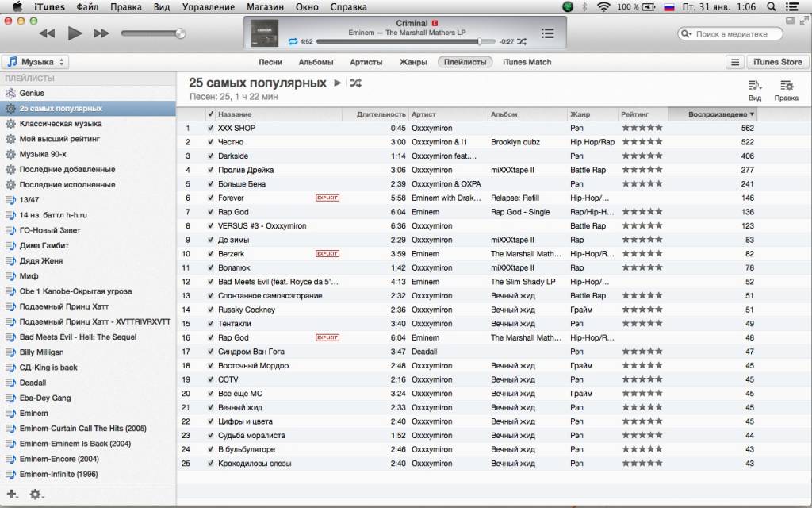Uncheck the Forever song checkbox
This screenshot has width=812, height=508.
[210, 198]
